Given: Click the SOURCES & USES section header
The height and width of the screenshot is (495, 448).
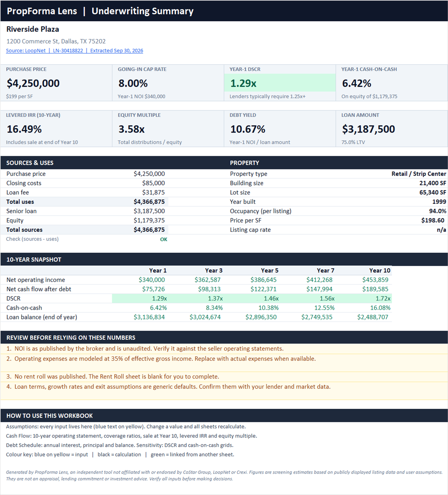Looking at the screenshot, I should coord(30,163).
